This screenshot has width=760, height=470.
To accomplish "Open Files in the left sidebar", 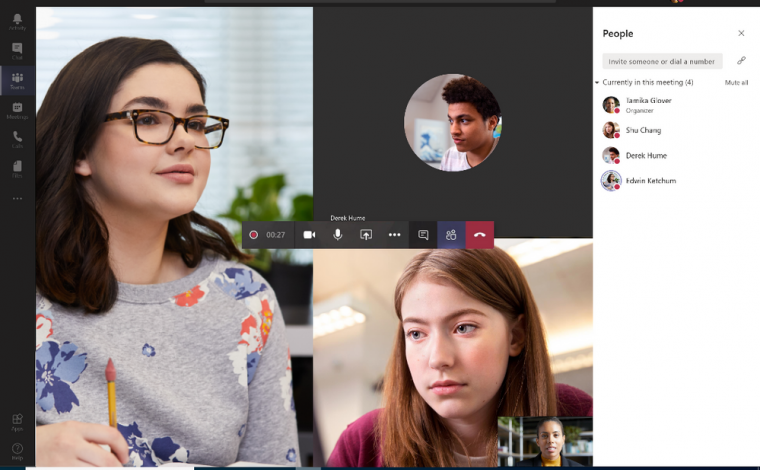I will coord(17,168).
